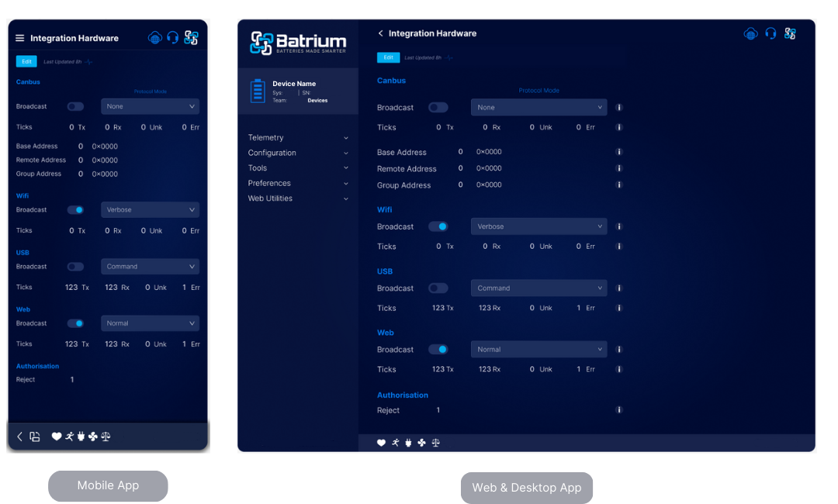The height and width of the screenshot is (504, 838).
Task: Click the plug icon in desktop bottom bar
Action: [x=408, y=443]
